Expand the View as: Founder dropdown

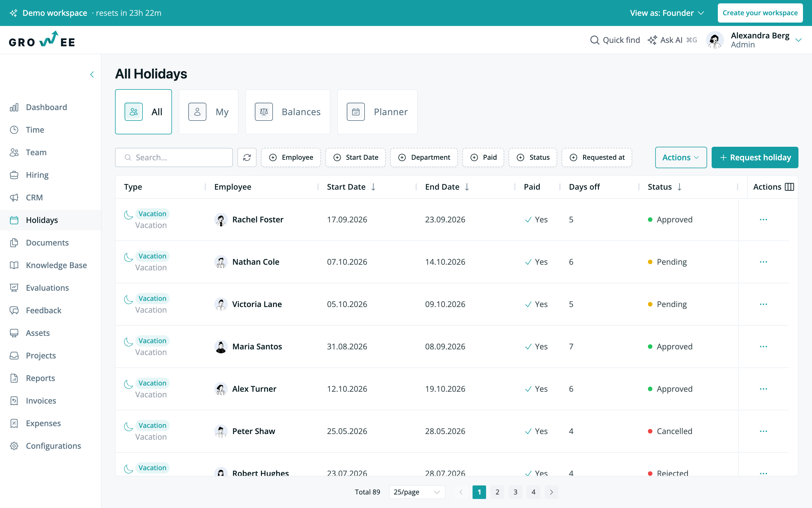pos(667,13)
